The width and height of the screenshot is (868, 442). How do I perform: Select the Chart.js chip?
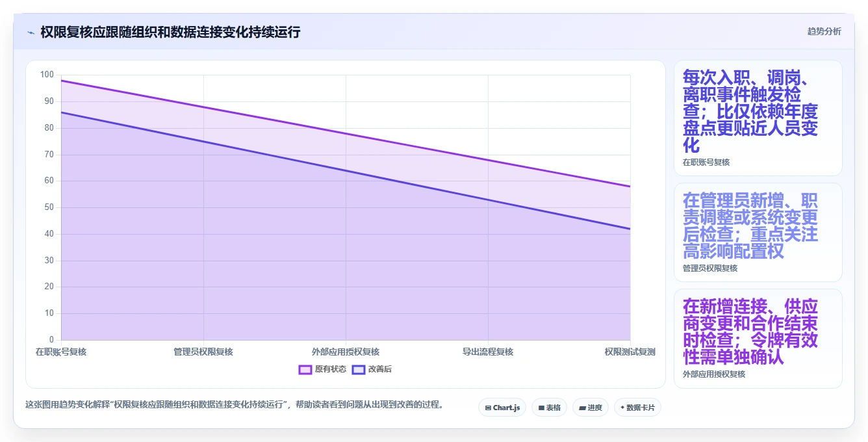[x=502, y=408]
